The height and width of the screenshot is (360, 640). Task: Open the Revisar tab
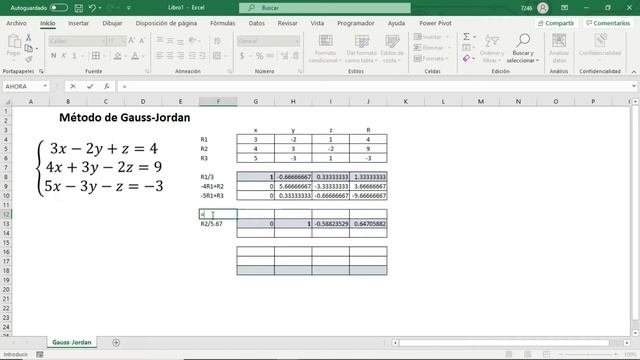[x=287, y=23]
